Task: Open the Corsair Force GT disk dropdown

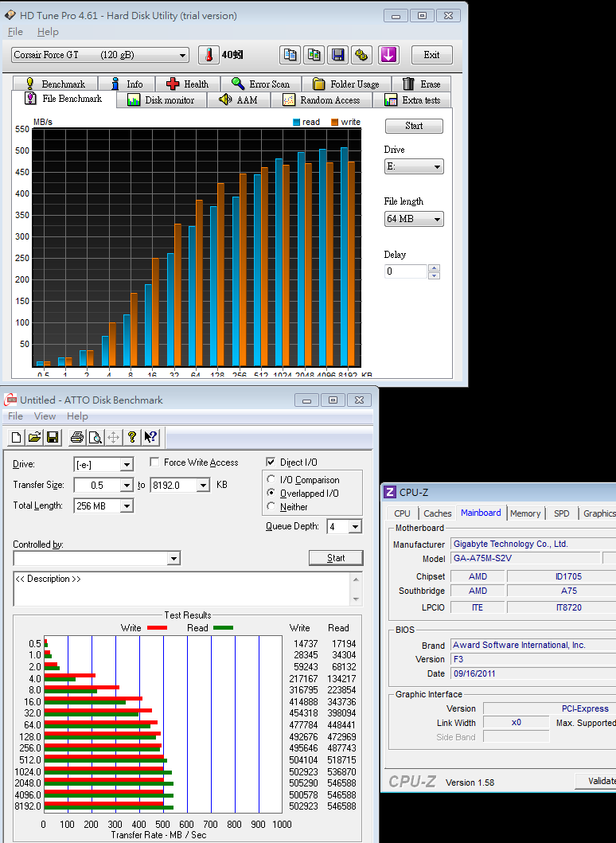Action: [100, 55]
